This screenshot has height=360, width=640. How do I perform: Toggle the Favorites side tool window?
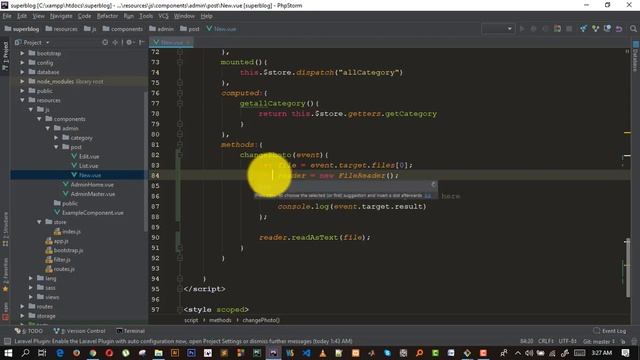(x=5, y=276)
